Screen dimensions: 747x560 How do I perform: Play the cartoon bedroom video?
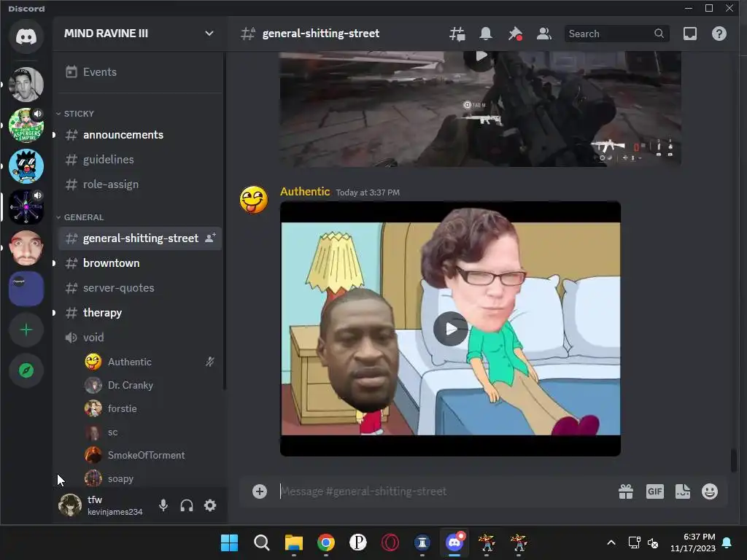point(450,329)
